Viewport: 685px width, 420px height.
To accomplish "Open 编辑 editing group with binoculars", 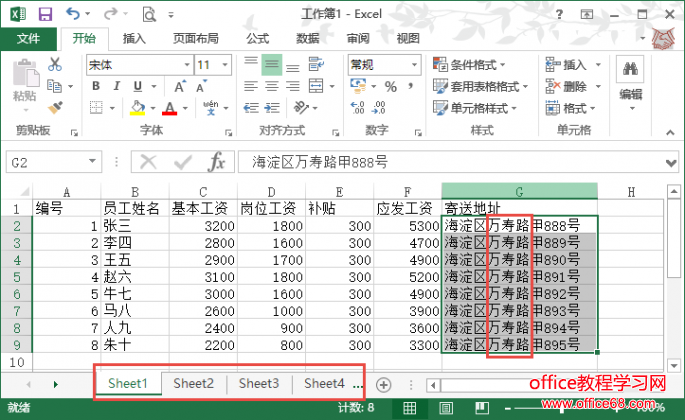I will point(630,83).
